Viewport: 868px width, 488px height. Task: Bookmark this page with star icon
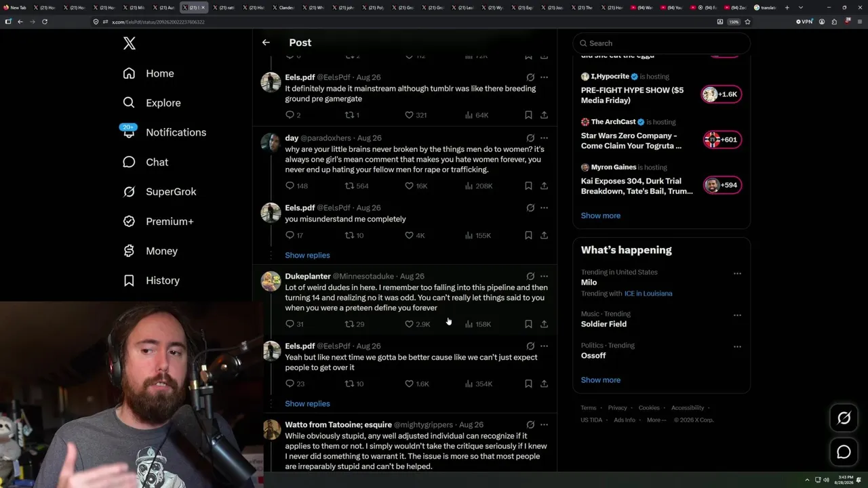(x=747, y=22)
